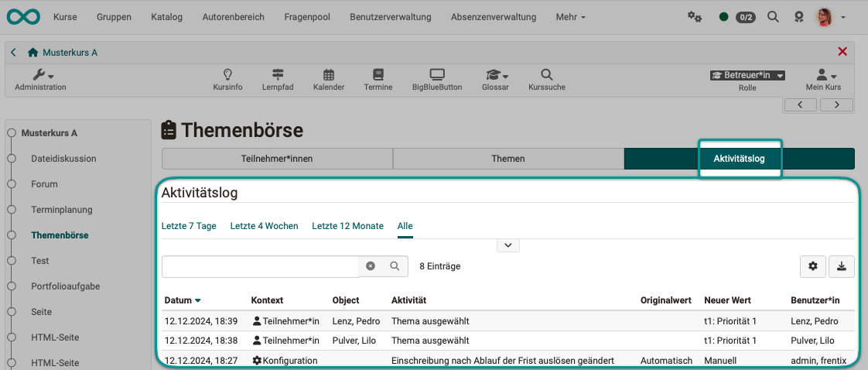868x370 pixels.
Task: Switch to the Themen tab
Action: [x=508, y=159]
